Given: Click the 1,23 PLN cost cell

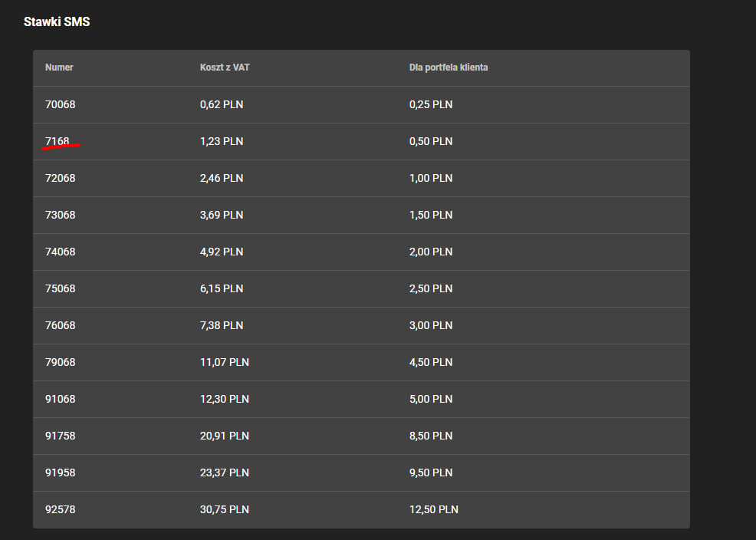Looking at the screenshot, I should point(222,141).
